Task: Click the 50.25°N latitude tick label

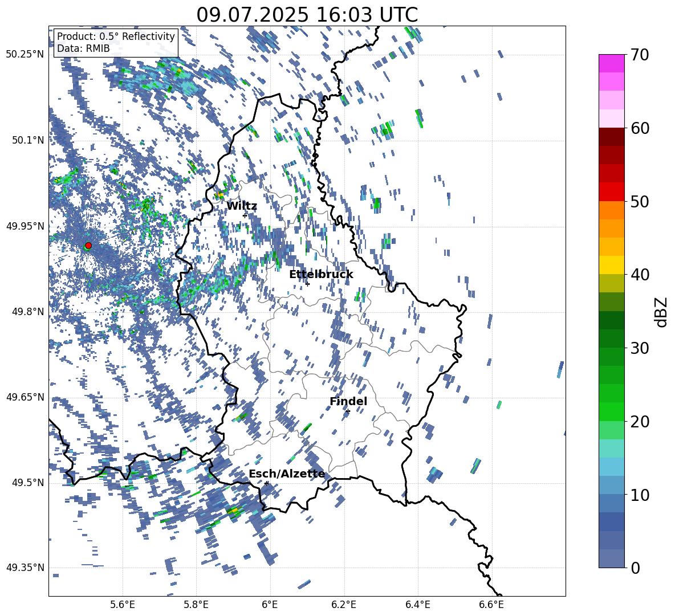Action: click(x=26, y=55)
